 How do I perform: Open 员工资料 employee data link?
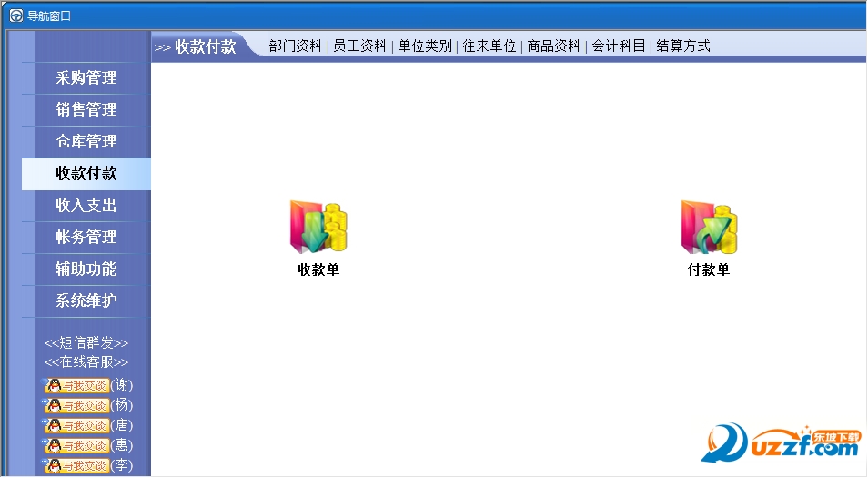[359, 46]
